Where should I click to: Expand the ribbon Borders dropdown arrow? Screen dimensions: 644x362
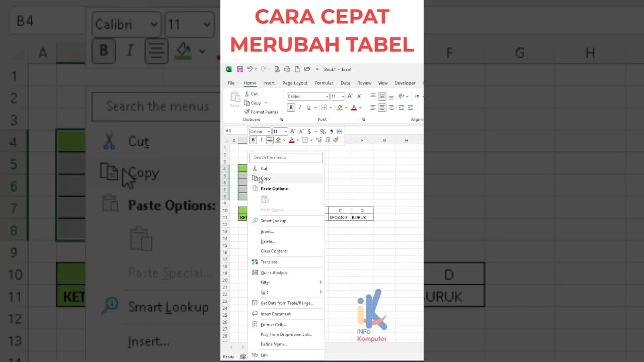click(330, 108)
